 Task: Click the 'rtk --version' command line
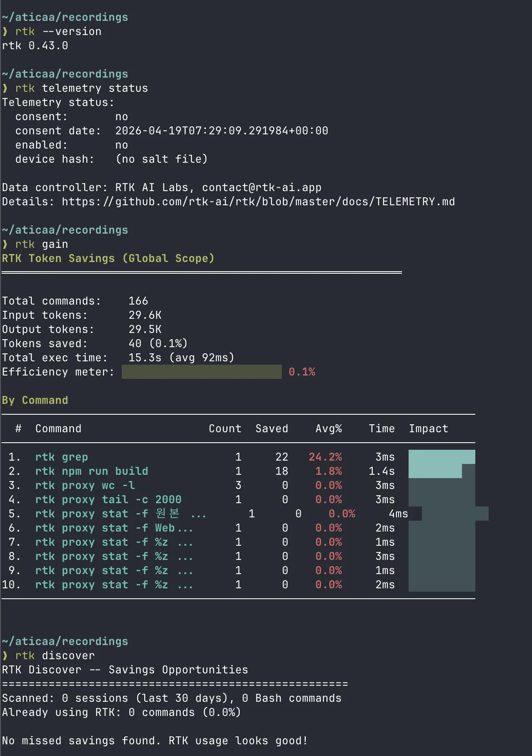(58, 31)
